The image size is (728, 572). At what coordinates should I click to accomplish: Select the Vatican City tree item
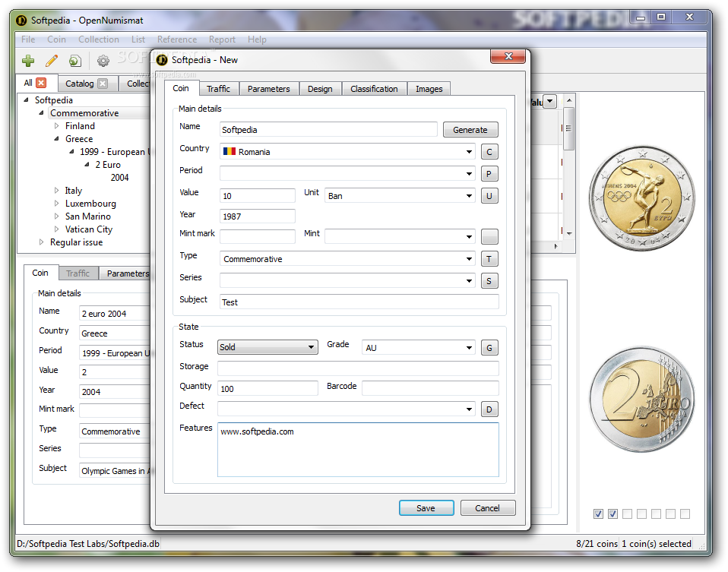coord(89,229)
